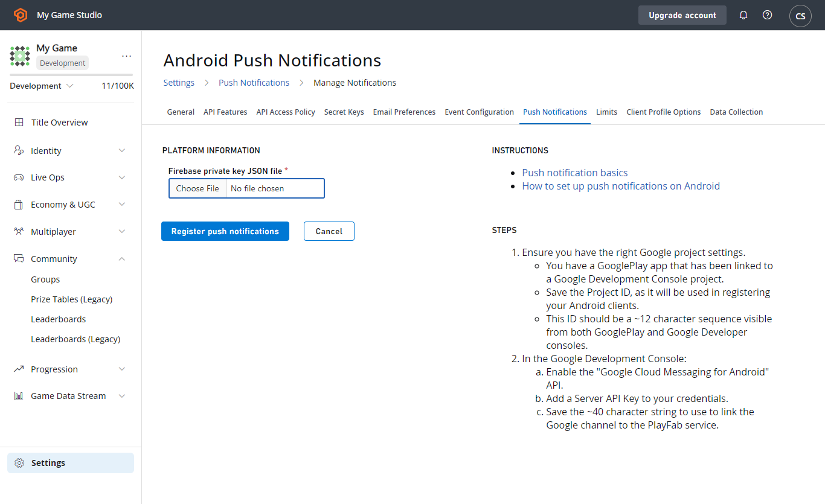Expand the Progression section chevron
825x504 pixels.
(x=122, y=369)
